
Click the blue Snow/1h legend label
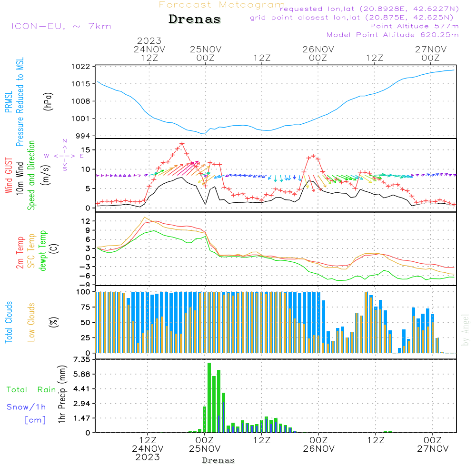(x=27, y=407)
